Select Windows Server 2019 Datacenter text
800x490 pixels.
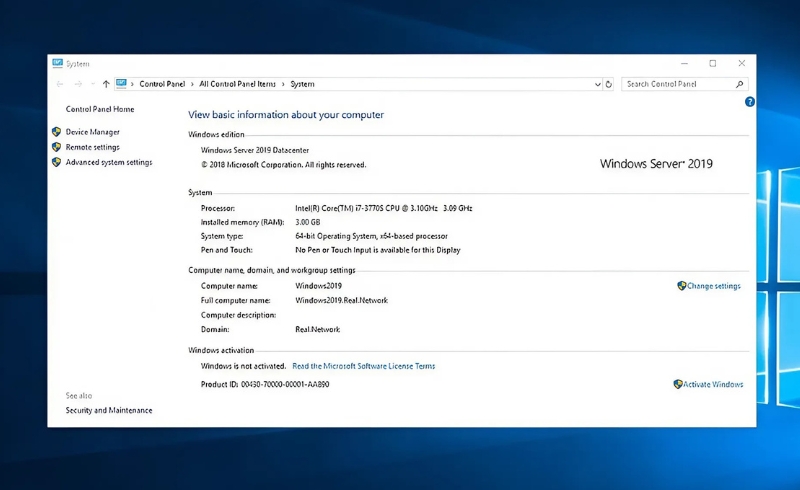255,151
